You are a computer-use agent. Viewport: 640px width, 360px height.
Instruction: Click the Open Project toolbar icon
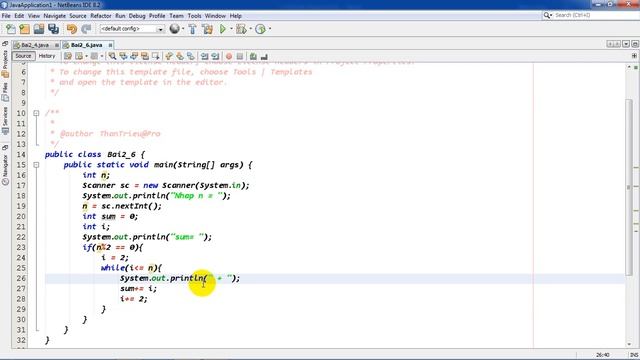(x=39, y=29)
